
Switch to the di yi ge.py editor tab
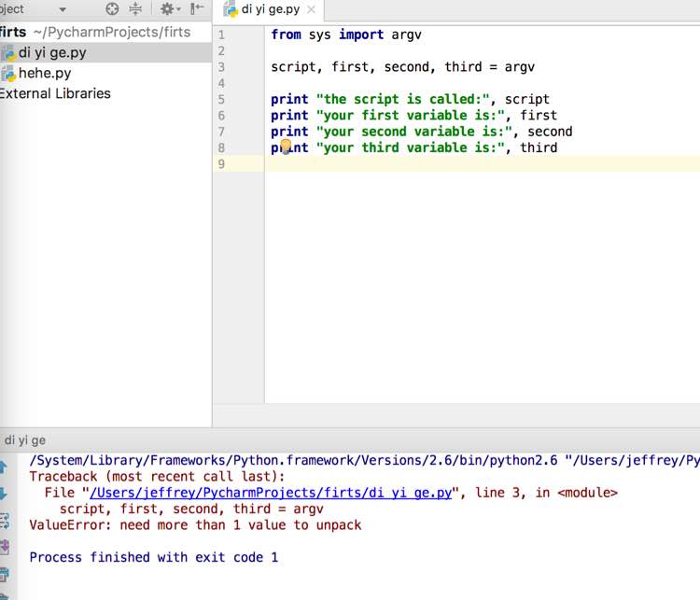tap(271, 10)
